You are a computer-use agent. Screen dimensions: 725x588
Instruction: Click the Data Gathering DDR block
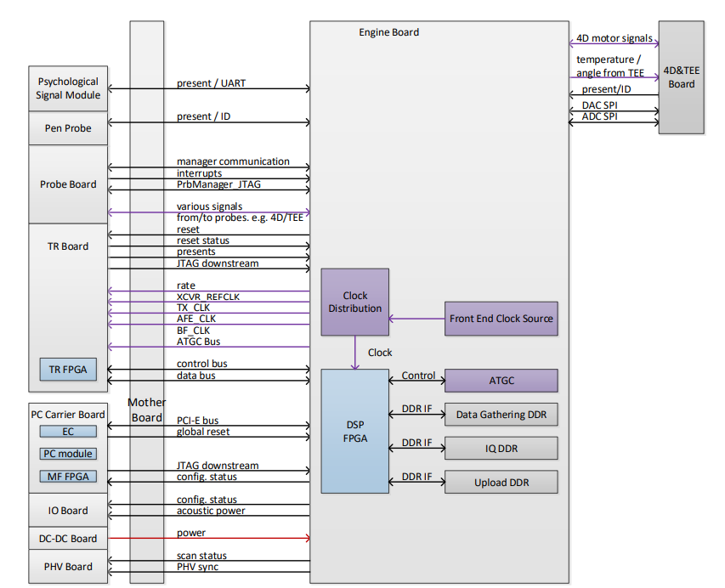pyautogui.click(x=501, y=415)
